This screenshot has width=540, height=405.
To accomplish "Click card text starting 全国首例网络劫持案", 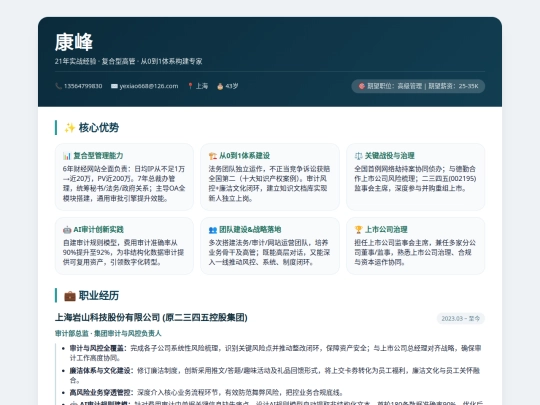I will coord(415,179).
